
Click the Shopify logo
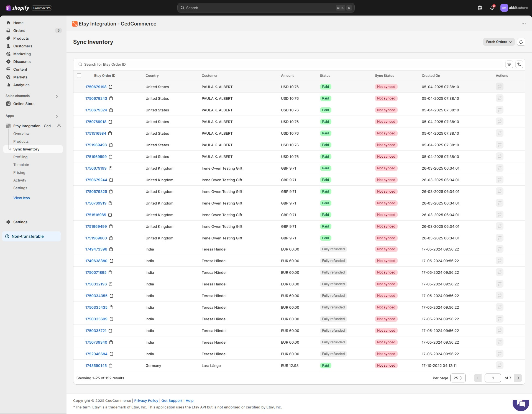pyautogui.click(x=17, y=8)
